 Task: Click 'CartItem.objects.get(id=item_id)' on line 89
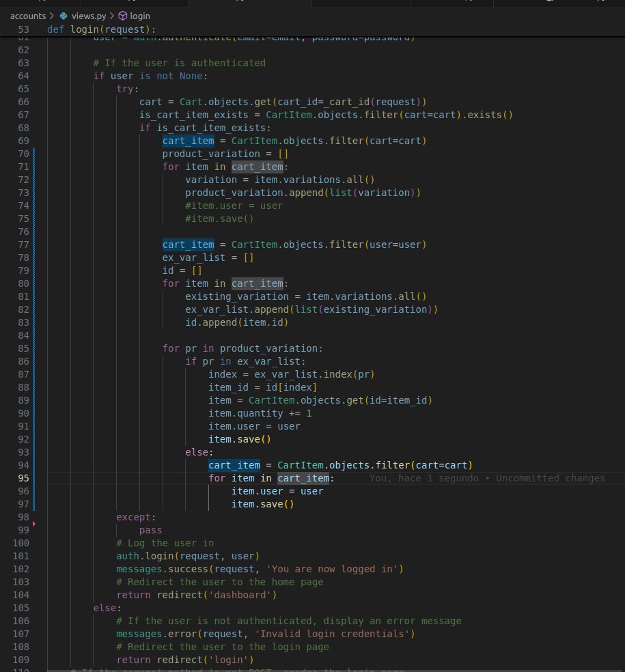(340, 400)
